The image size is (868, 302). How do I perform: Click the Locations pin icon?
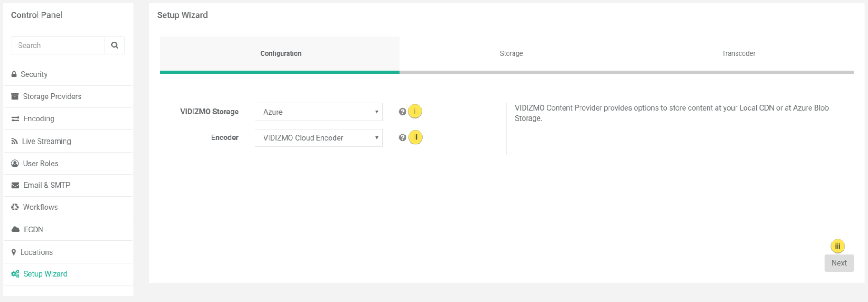14,252
